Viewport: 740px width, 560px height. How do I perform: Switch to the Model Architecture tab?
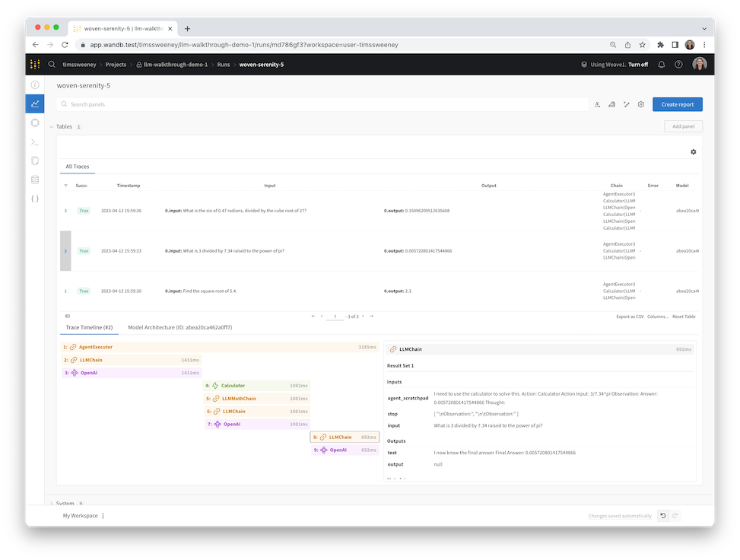click(x=179, y=327)
